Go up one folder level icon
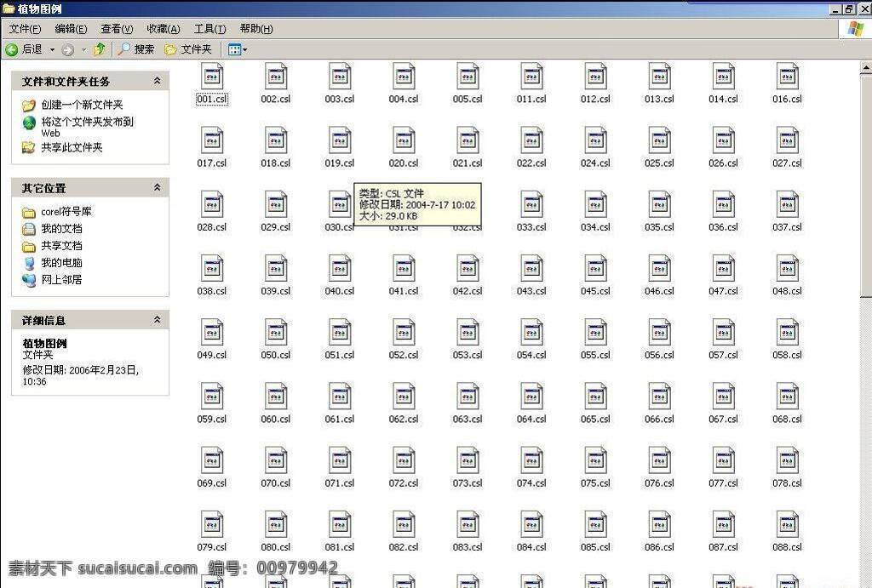 point(100,49)
